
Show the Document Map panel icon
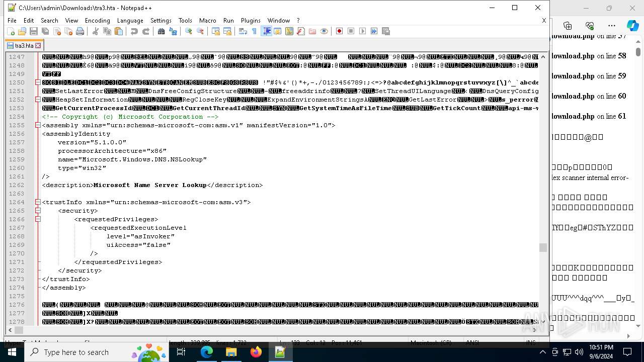tap(289, 31)
